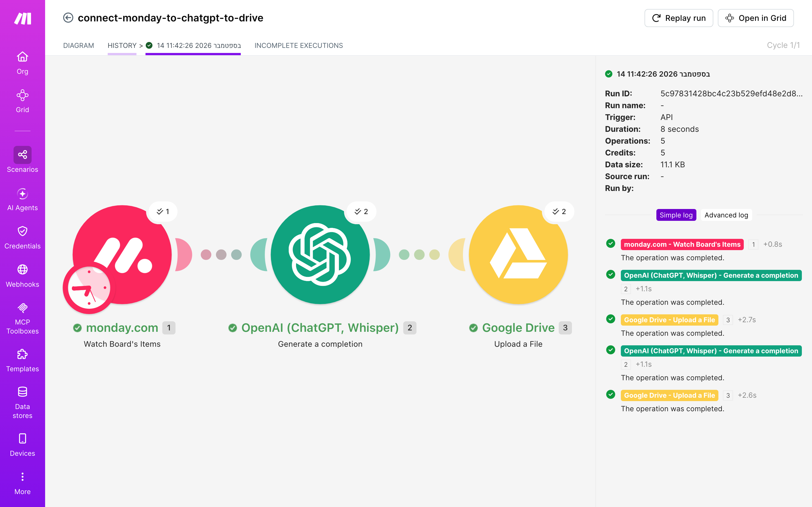The width and height of the screenshot is (812, 507).
Task: Open the Templates puzzle icon
Action: [23, 354]
